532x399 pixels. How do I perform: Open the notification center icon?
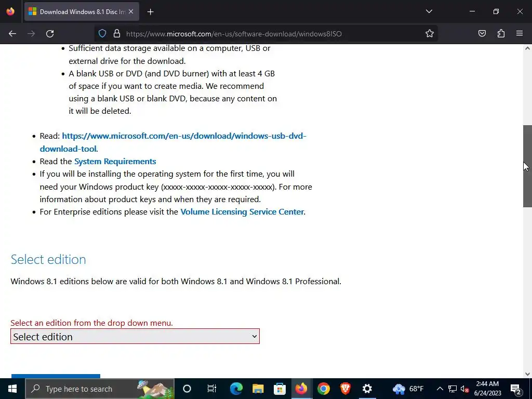click(515, 389)
